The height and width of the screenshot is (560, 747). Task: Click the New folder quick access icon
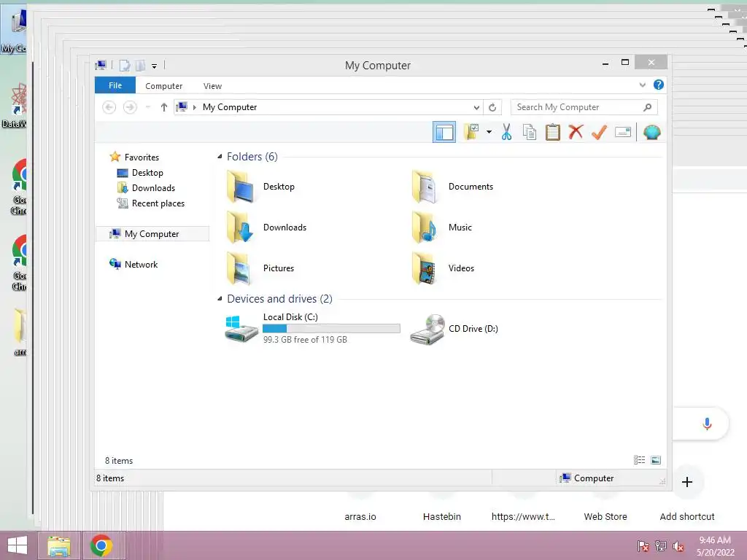point(140,65)
